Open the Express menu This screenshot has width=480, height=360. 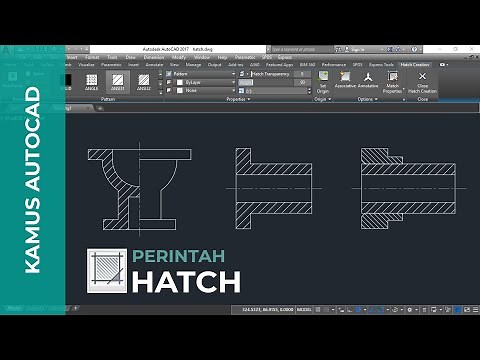pyautogui.click(x=285, y=57)
